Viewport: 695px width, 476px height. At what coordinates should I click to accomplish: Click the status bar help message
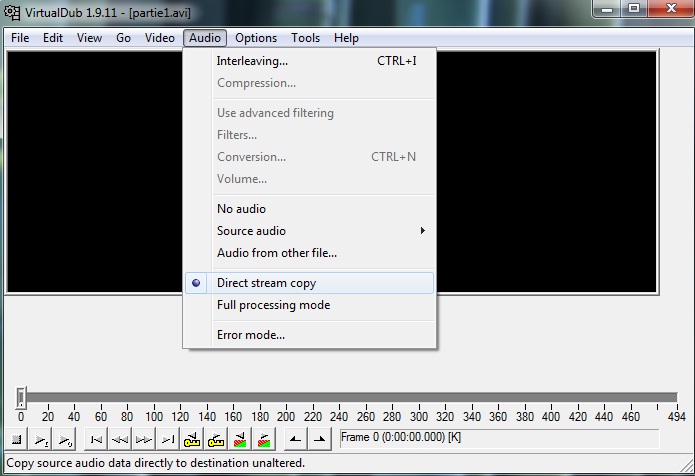tap(156, 463)
